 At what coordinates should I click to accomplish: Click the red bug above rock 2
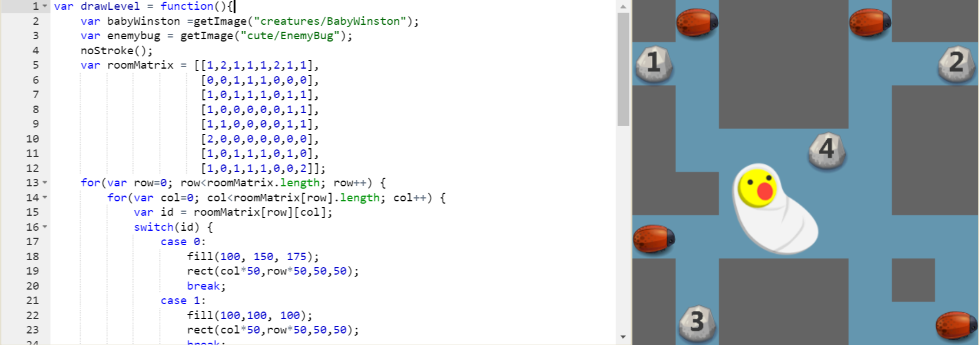point(870,22)
